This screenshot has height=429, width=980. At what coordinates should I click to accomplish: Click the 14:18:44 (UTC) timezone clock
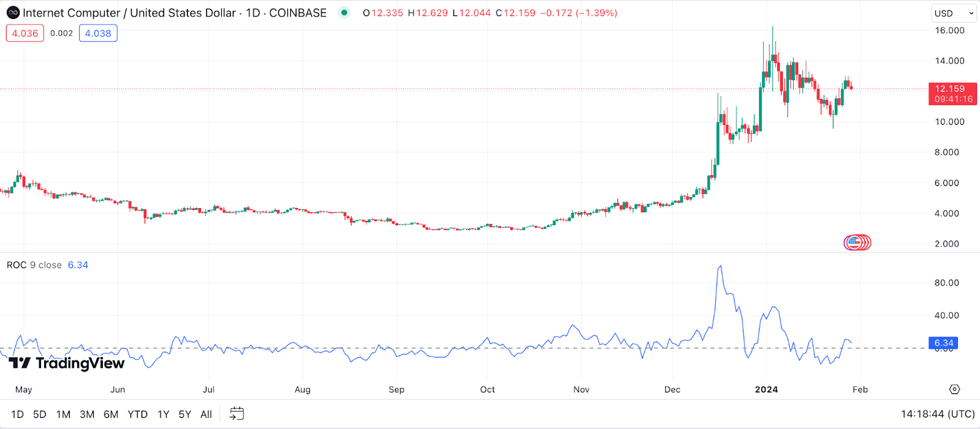click(x=938, y=414)
